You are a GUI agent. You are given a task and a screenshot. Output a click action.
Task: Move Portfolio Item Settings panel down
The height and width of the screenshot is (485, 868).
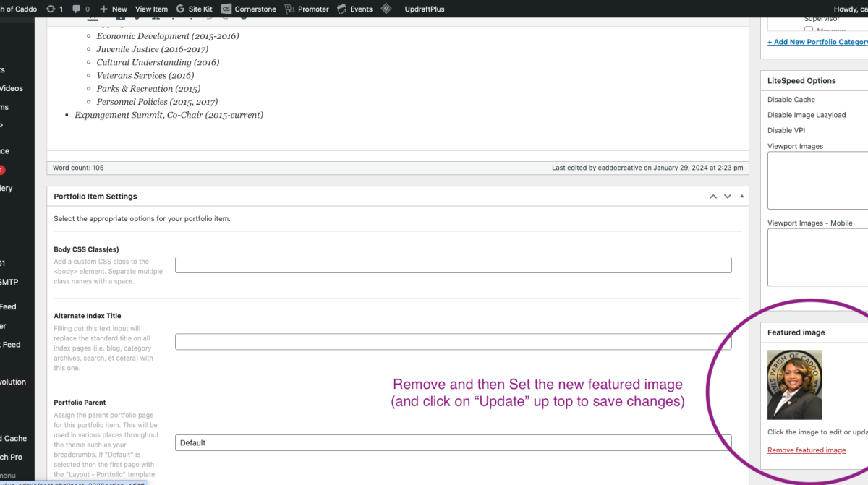coord(728,197)
